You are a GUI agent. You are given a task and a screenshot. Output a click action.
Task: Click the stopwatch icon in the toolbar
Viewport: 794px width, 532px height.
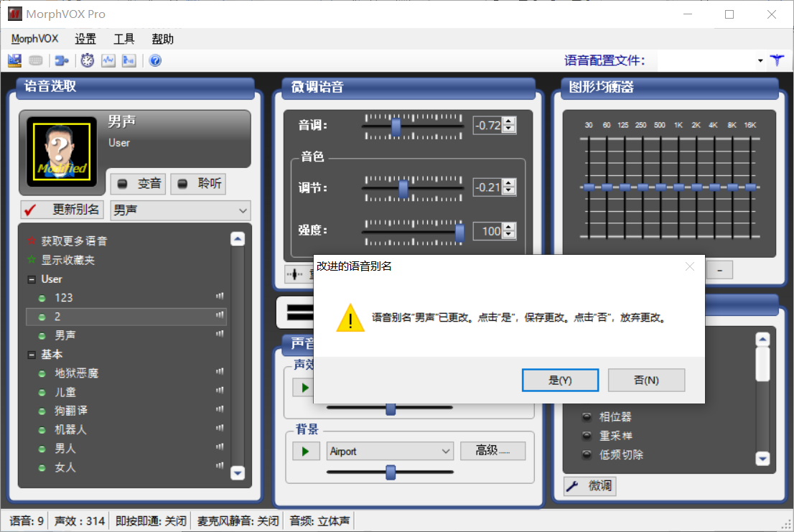coord(88,61)
